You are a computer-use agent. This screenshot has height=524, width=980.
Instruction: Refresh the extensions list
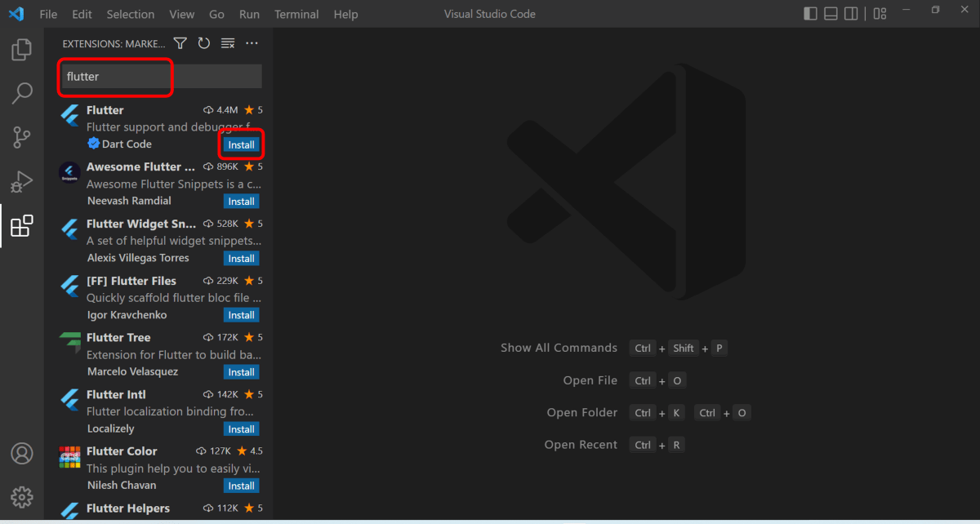pyautogui.click(x=204, y=43)
